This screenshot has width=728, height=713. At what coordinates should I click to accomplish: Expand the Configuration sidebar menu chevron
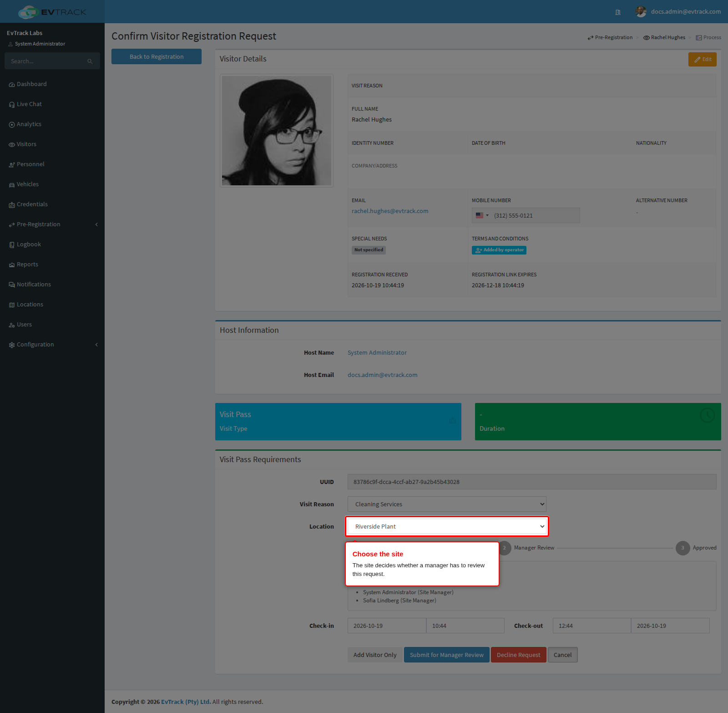click(96, 345)
